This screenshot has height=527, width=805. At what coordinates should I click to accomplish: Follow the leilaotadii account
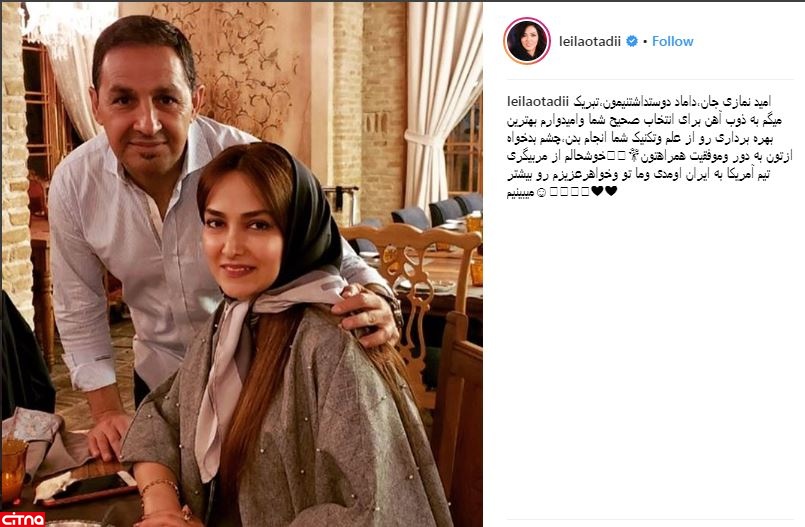point(673,41)
